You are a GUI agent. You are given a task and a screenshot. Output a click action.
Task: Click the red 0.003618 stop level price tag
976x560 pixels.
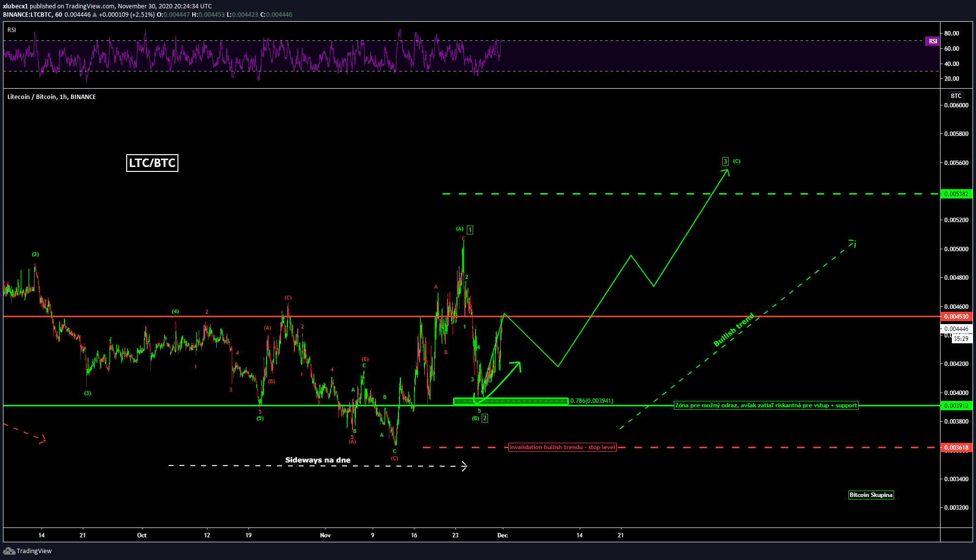pyautogui.click(x=956, y=448)
